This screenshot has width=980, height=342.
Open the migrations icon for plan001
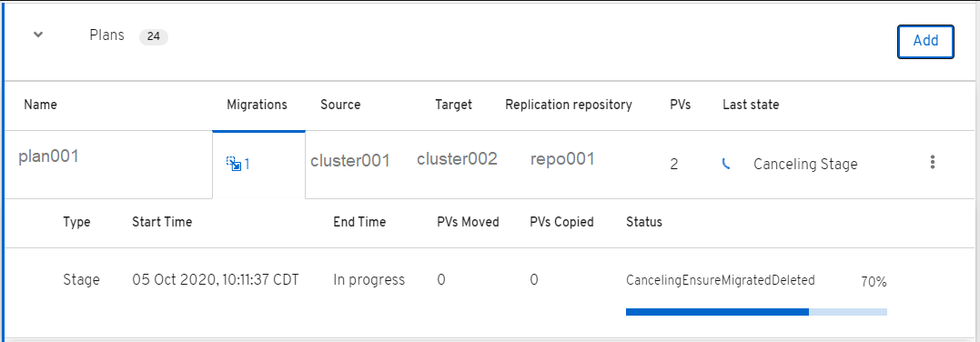tap(234, 164)
